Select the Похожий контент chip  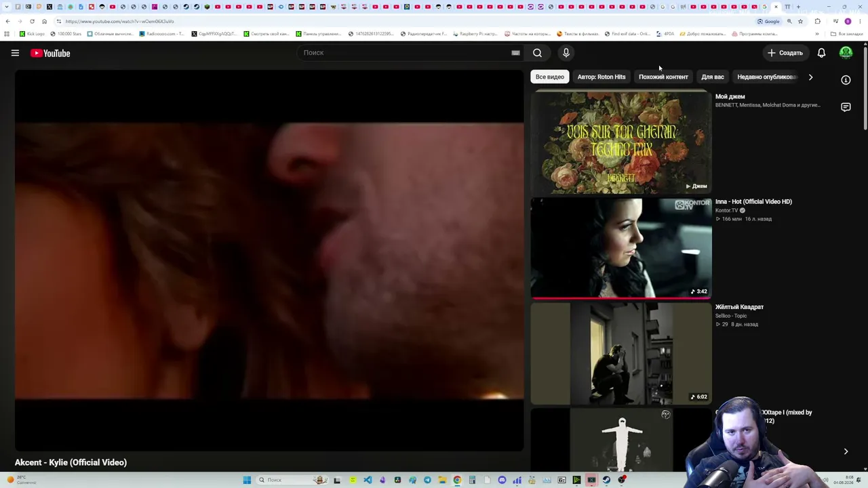click(663, 77)
